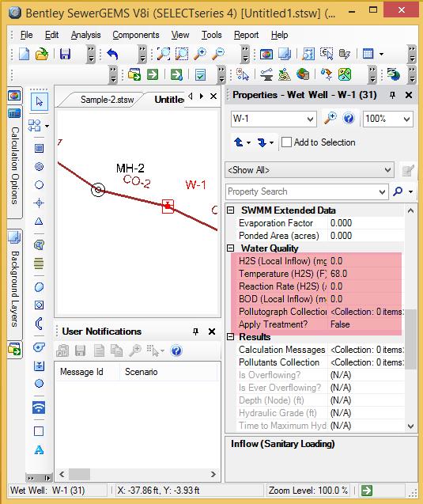Click the zoom-to-element magnifier in Properties
This screenshot has height=504, width=423.
[330, 119]
